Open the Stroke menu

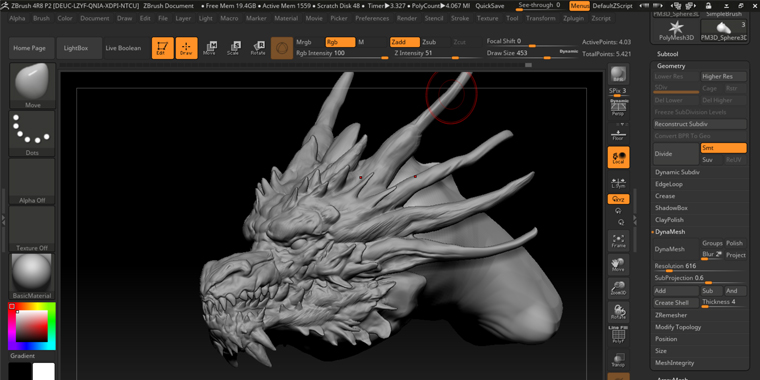click(460, 18)
